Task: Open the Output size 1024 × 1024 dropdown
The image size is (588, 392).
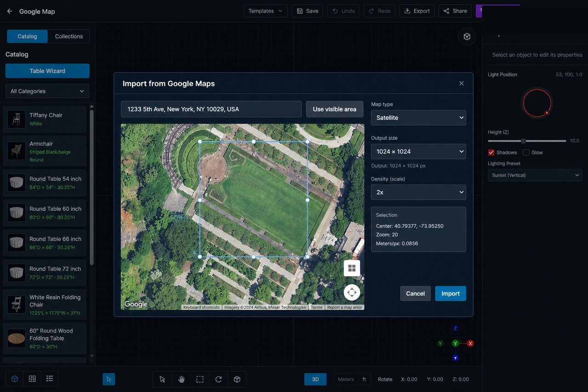Action: 418,151
